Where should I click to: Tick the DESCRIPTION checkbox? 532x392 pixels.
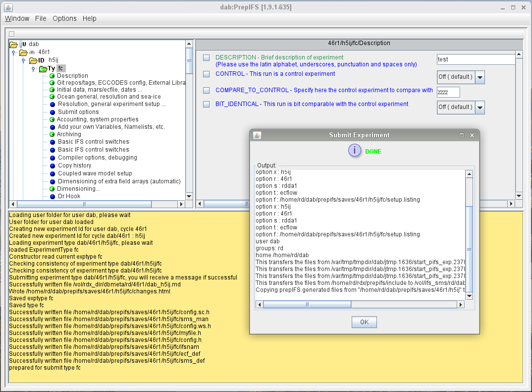206,57
